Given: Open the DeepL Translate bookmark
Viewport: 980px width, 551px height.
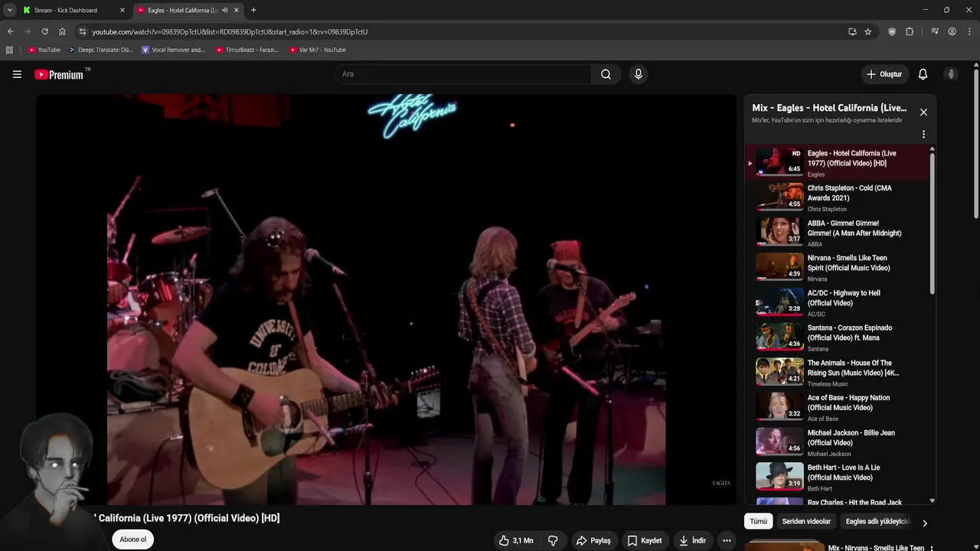Looking at the screenshot, I should [x=100, y=50].
